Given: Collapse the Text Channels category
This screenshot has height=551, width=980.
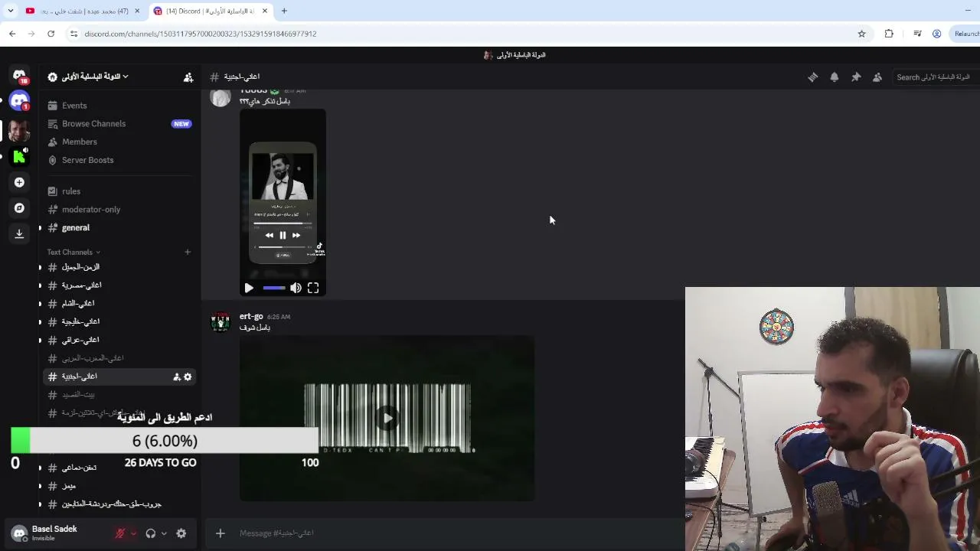Looking at the screenshot, I should 73,252.
